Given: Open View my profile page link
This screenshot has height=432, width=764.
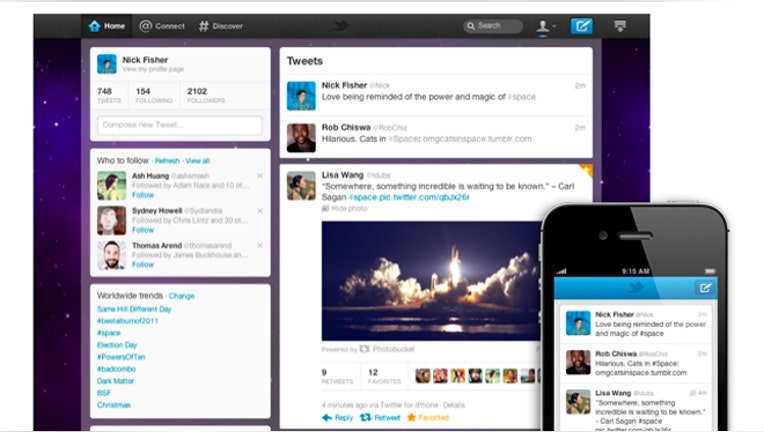Looking at the screenshot, I should point(153,69).
